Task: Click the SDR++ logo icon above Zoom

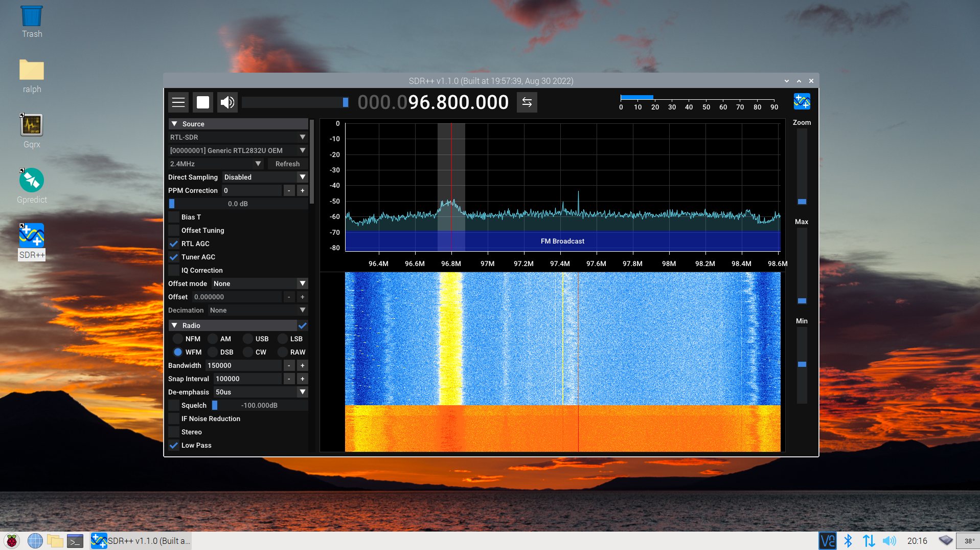Action: coord(802,101)
